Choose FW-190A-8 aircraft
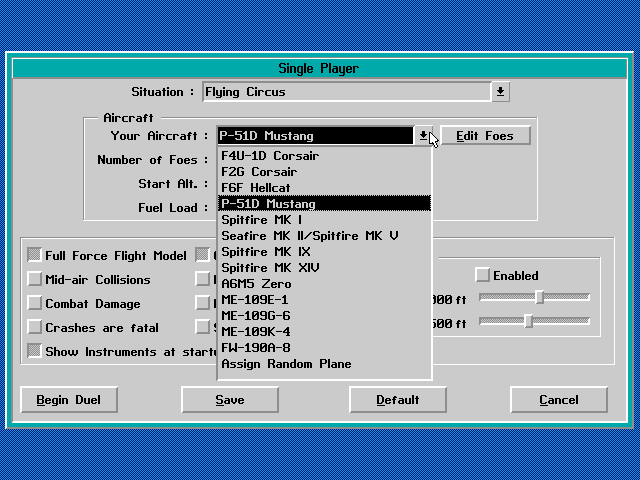 (324, 347)
